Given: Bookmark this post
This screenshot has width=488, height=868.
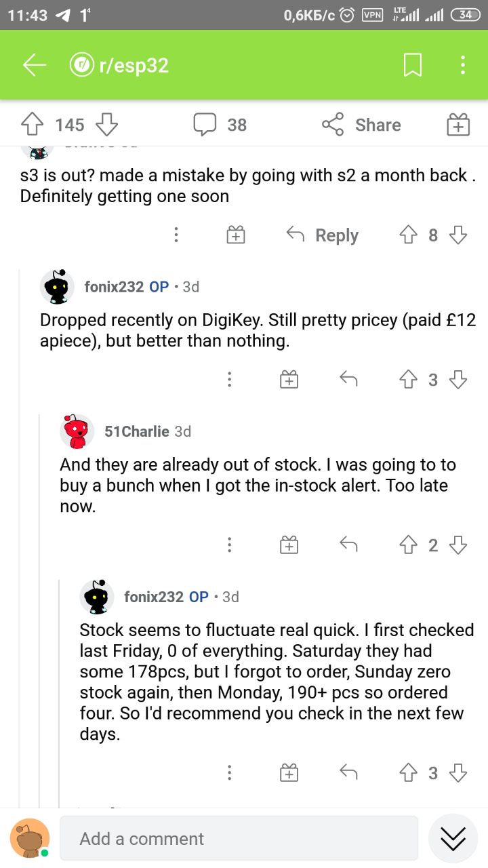Looking at the screenshot, I should pyautogui.click(x=413, y=65).
